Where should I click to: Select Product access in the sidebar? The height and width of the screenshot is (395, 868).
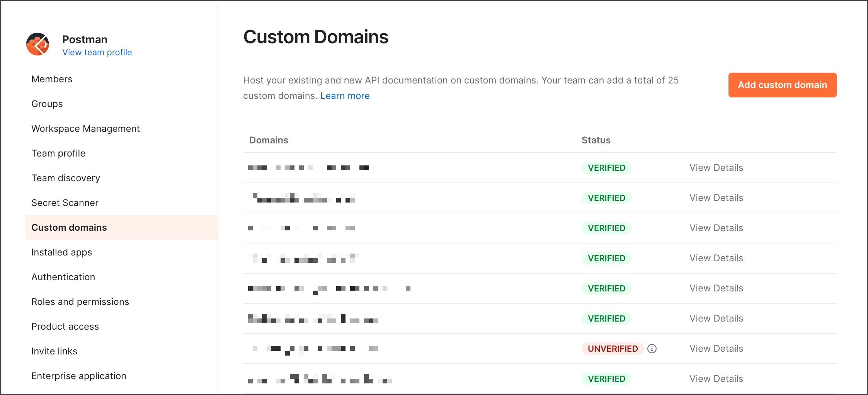point(65,327)
